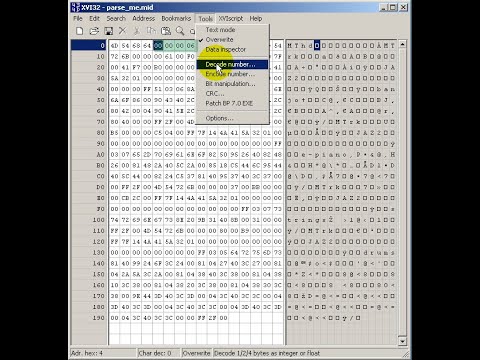
Task: Open the Edit menu
Action: (94, 18)
